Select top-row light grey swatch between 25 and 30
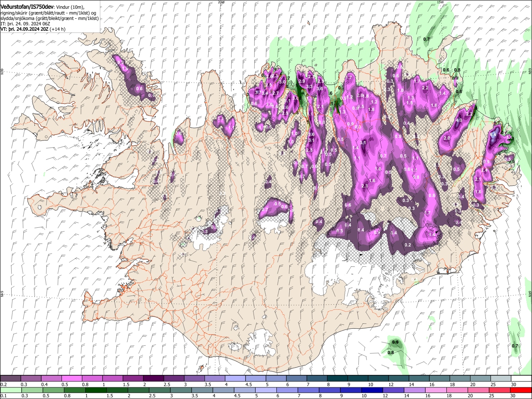The width and height of the screenshot is (532, 399). (x=501, y=379)
